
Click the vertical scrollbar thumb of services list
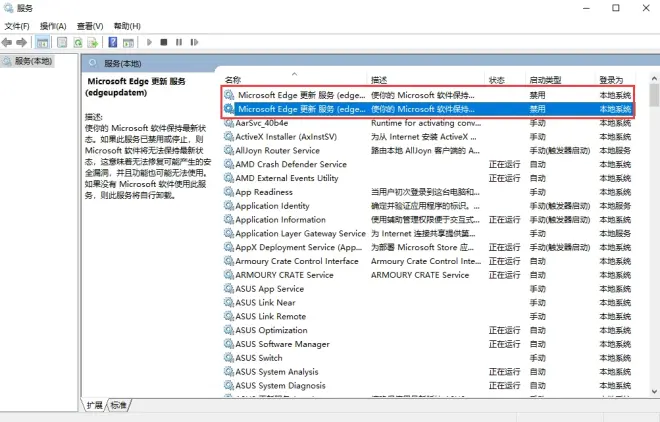click(x=654, y=95)
